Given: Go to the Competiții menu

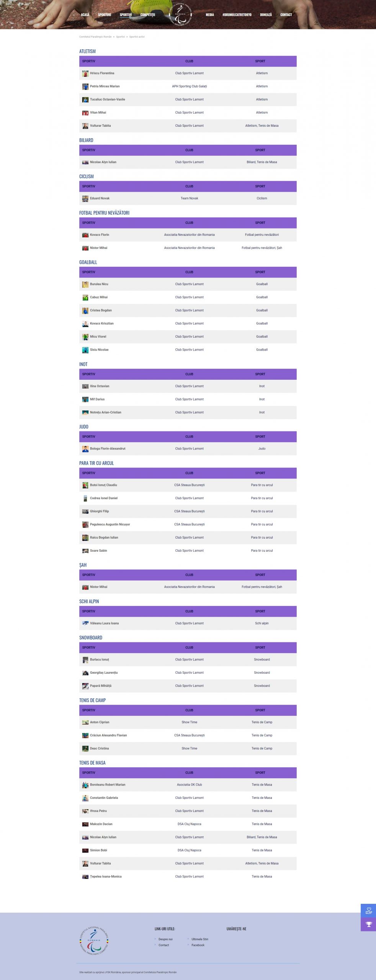Looking at the screenshot, I should pyautogui.click(x=148, y=15).
